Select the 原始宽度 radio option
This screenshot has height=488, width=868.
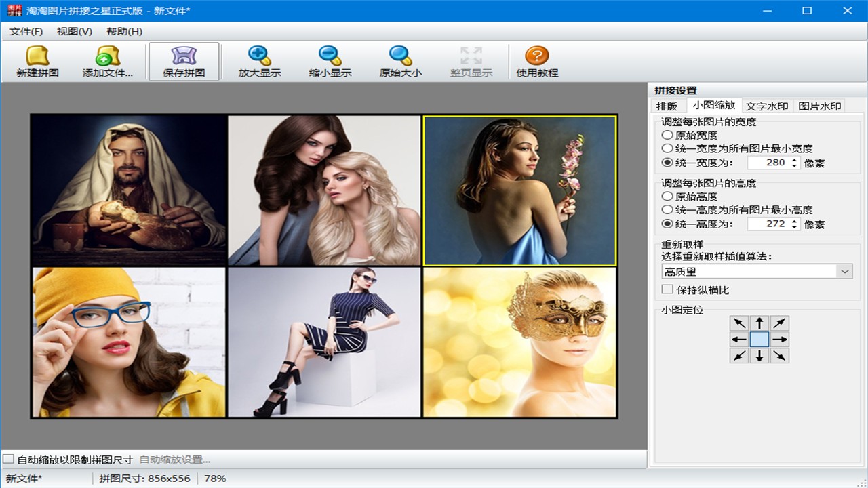[x=668, y=135]
